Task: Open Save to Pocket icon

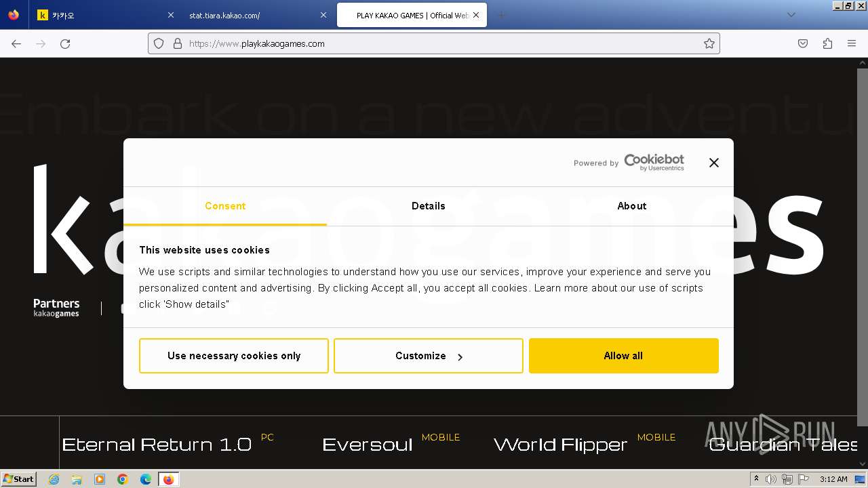Action: click(x=803, y=43)
